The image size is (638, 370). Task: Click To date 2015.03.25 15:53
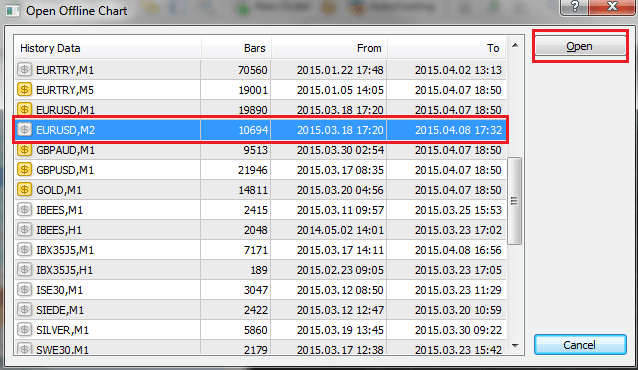pyautogui.click(x=458, y=210)
